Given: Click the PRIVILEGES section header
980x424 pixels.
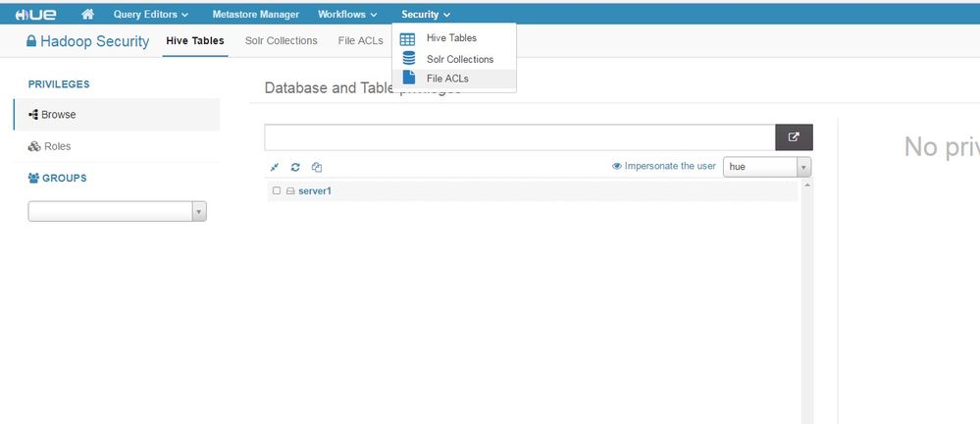Looking at the screenshot, I should coord(59,84).
